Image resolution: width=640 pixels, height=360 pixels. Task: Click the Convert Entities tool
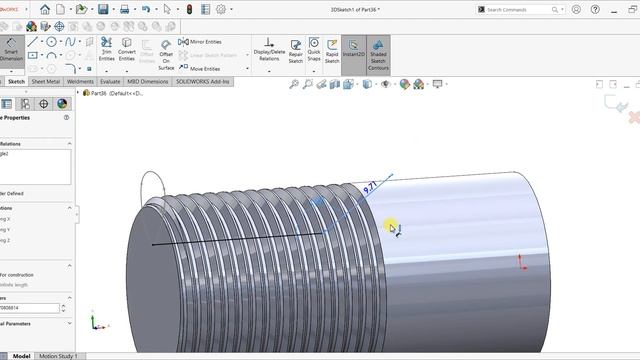coord(127,49)
